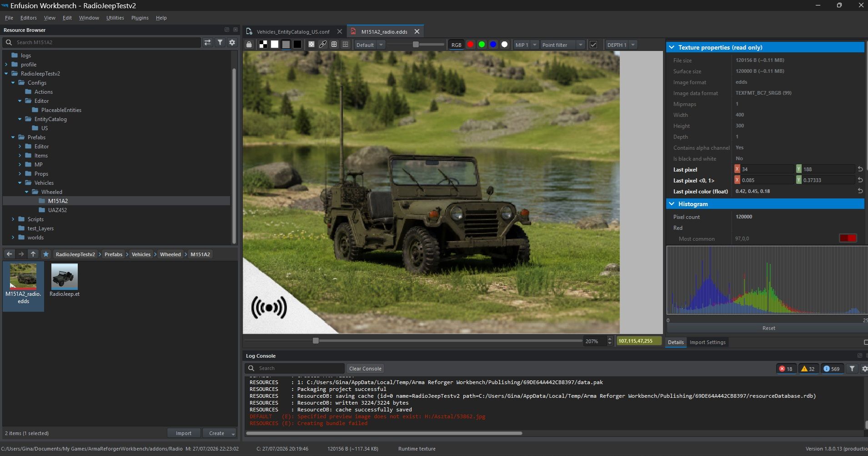
Task: Click the histogram Reset button
Action: pyautogui.click(x=768, y=328)
